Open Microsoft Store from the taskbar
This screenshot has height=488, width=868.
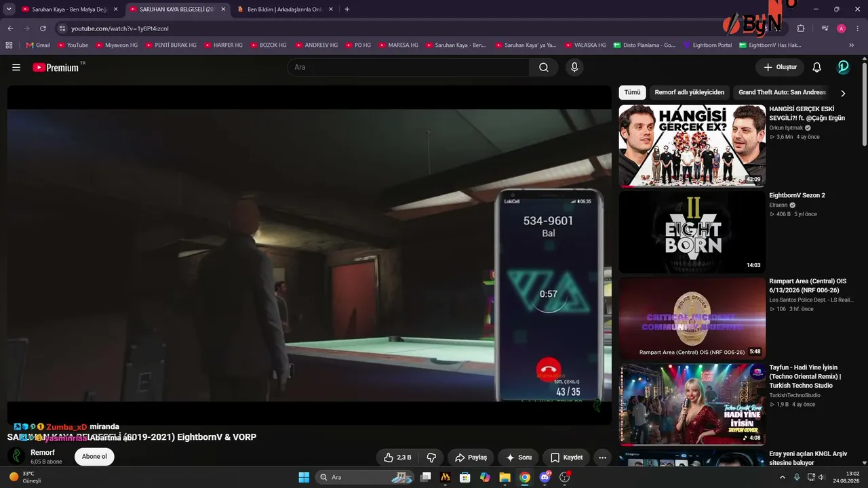tap(465, 477)
